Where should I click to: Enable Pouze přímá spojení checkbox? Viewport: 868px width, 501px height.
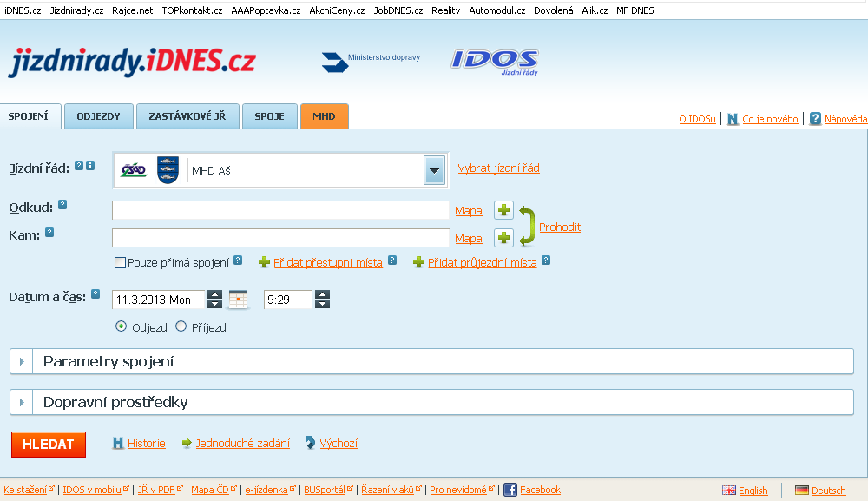pyautogui.click(x=120, y=262)
